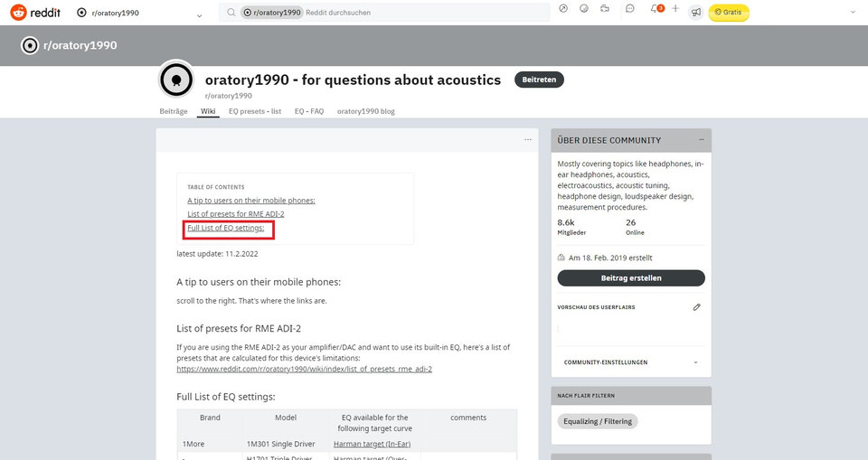
Task: Open the chat bubble icon
Action: coord(629,10)
